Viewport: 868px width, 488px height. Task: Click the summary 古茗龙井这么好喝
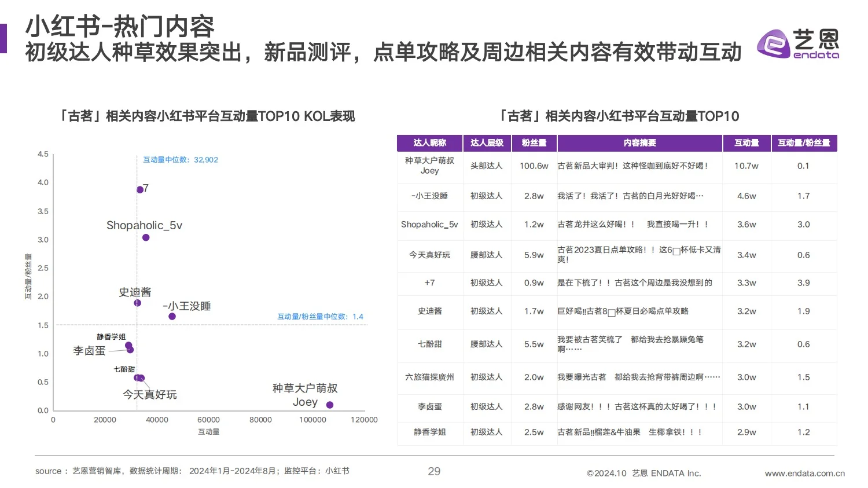[x=632, y=224]
